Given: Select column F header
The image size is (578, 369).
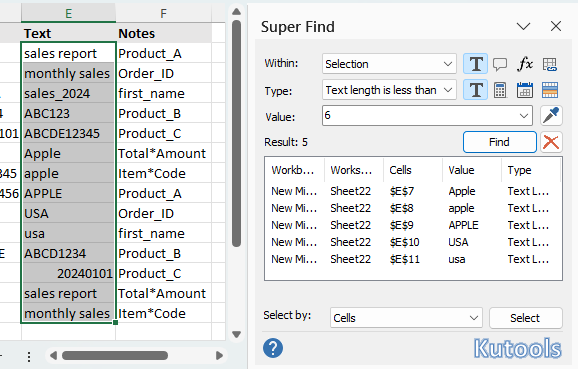Looking at the screenshot, I should pos(164,14).
